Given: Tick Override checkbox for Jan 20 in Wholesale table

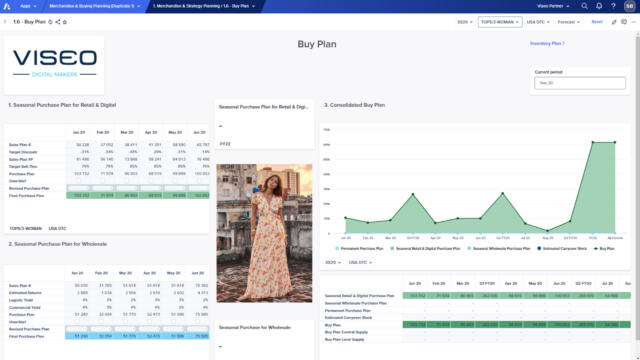Looking at the screenshot, I should point(77,322).
